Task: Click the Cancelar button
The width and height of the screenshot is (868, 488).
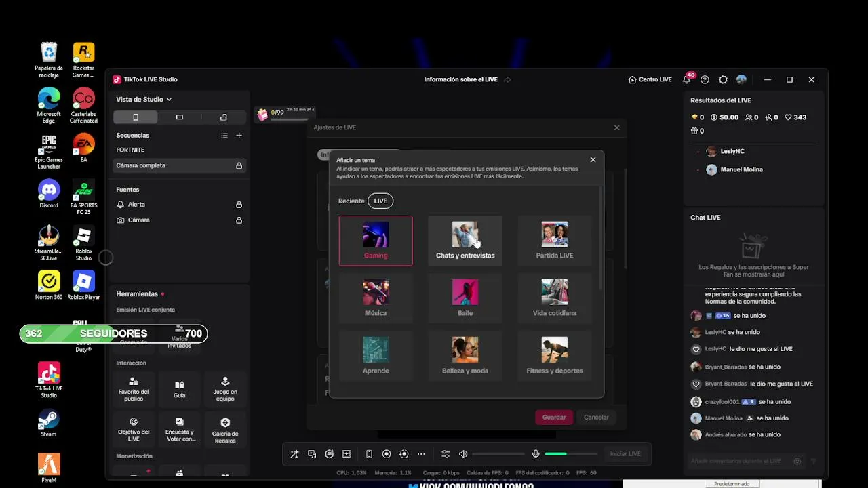Action: [x=597, y=418]
